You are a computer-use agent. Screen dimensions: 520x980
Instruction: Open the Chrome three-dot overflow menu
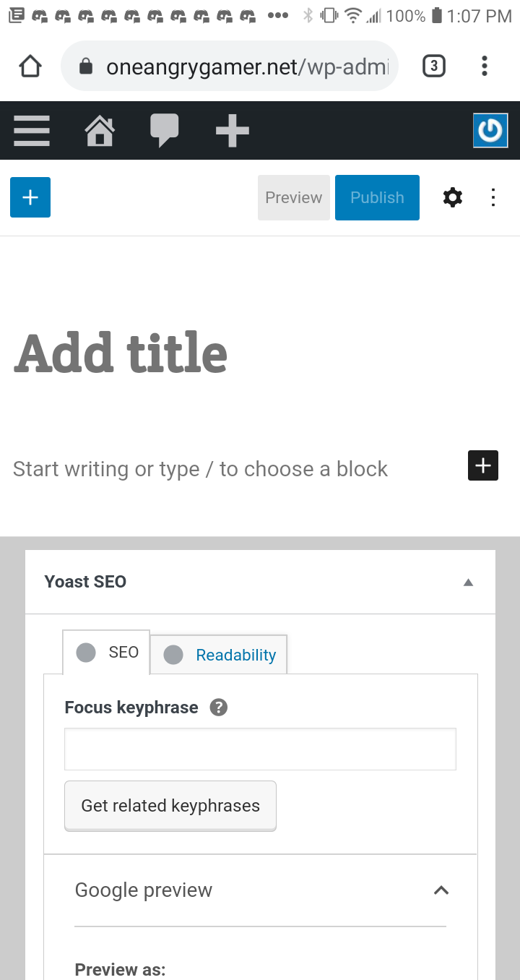coord(485,66)
